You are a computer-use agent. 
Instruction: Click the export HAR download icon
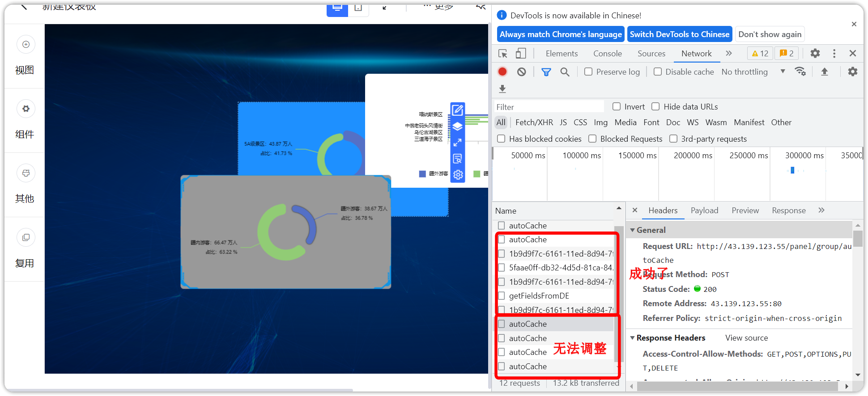[x=502, y=89]
